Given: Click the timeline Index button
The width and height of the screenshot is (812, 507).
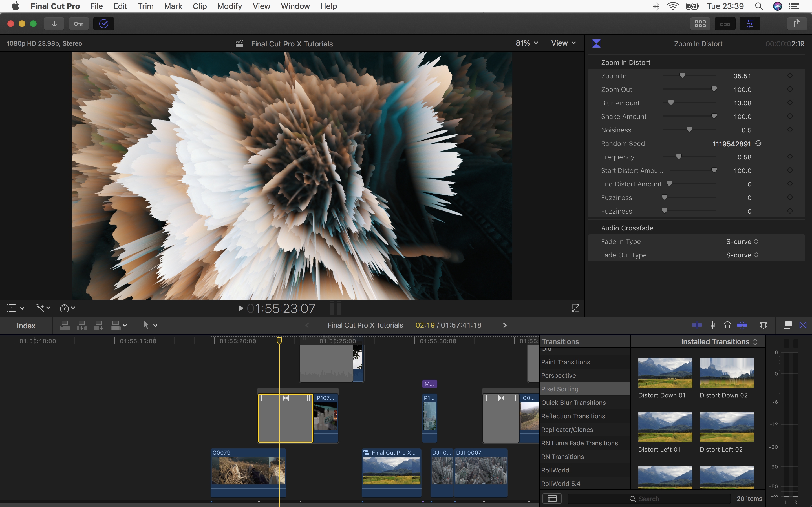Looking at the screenshot, I should pyautogui.click(x=26, y=326).
